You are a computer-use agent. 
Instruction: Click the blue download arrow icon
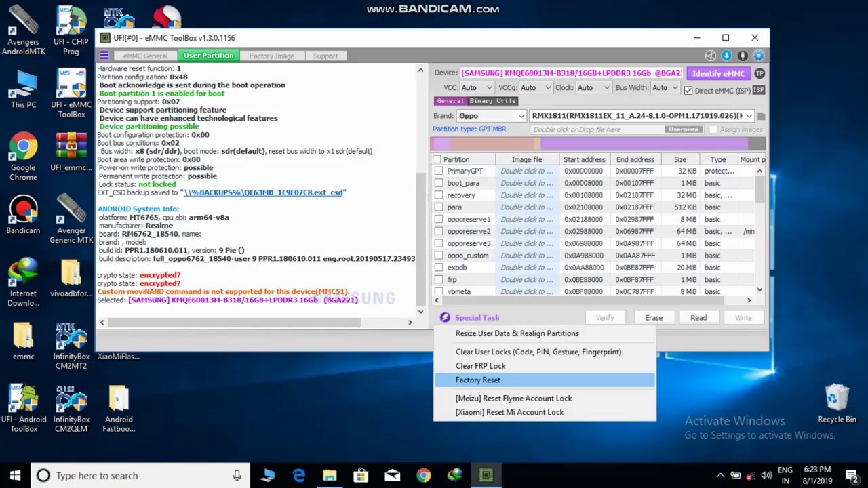tap(727, 56)
